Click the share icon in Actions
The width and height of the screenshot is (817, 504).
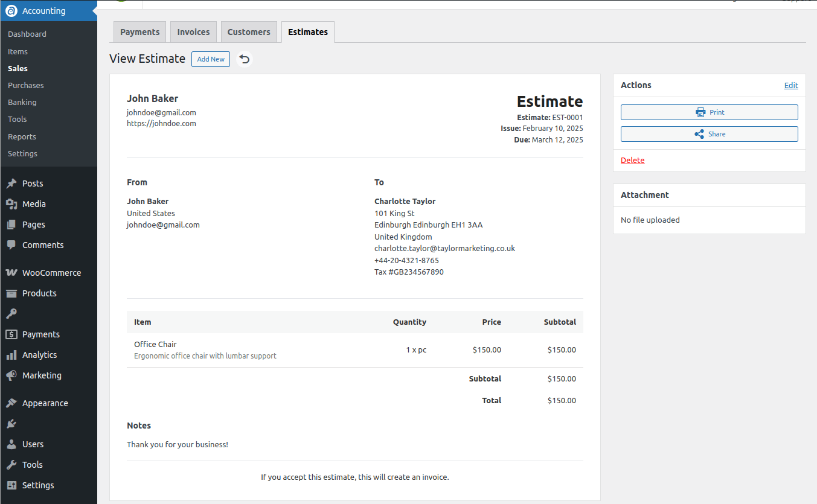pyautogui.click(x=699, y=134)
